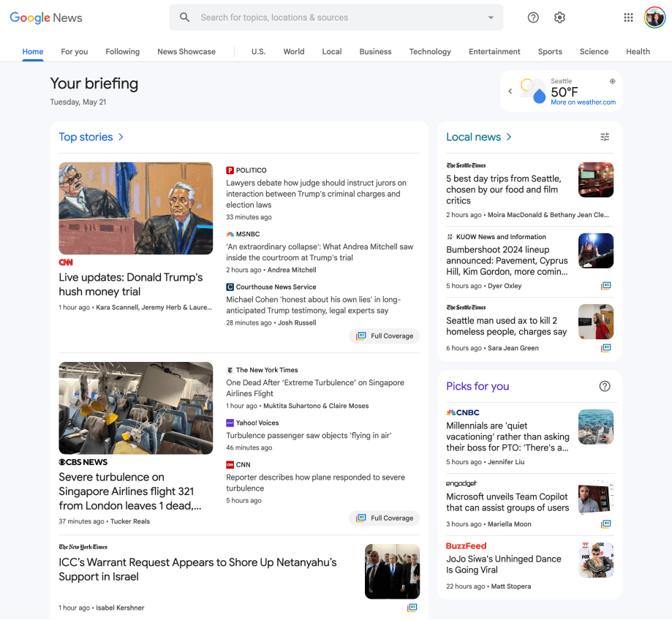Open the Top stories heading link
672x620 pixels.
click(x=86, y=137)
